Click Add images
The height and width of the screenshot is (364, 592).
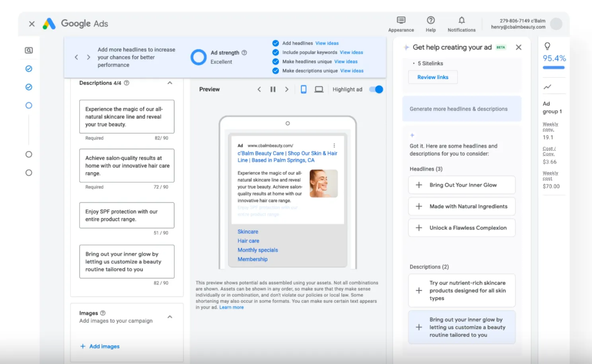click(x=100, y=347)
